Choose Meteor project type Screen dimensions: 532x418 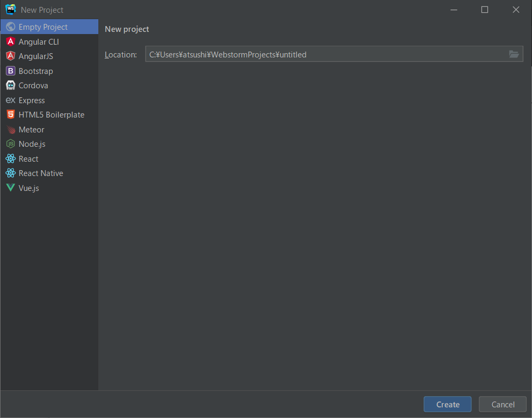point(49,129)
